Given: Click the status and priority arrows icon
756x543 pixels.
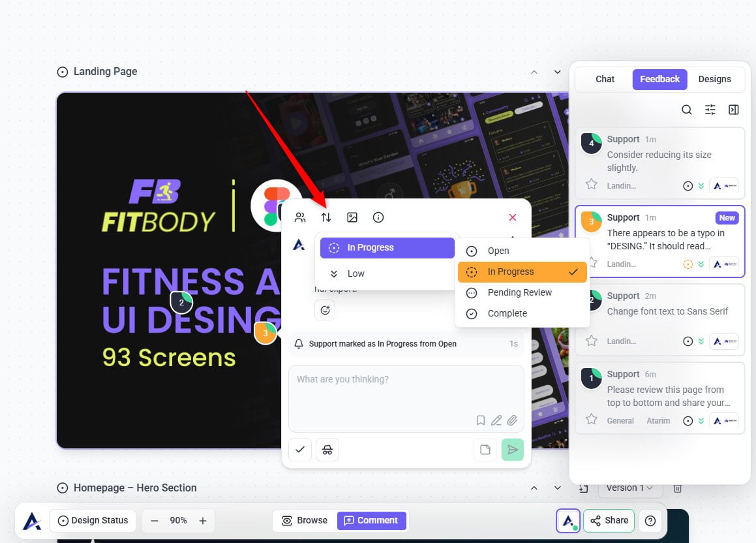Looking at the screenshot, I should 326,217.
